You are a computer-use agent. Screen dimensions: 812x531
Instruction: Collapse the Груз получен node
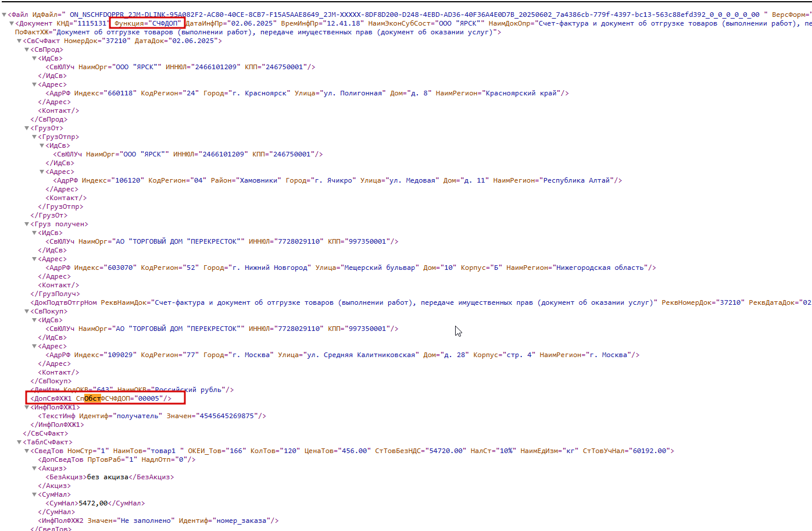coord(27,224)
